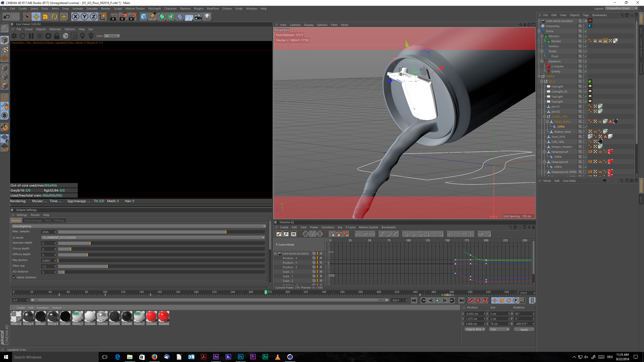The width and height of the screenshot is (644, 362).
Task: Collapse the Daemons group in object tree
Action: pos(542,61)
